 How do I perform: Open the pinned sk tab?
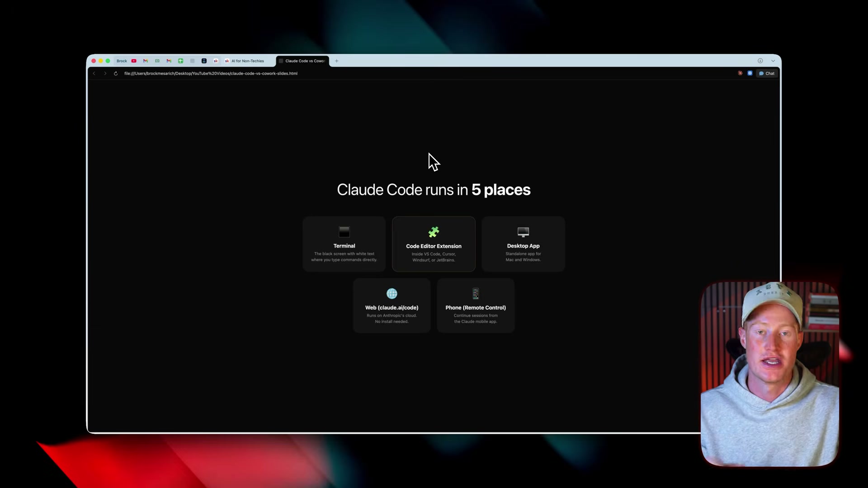pos(216,61)
